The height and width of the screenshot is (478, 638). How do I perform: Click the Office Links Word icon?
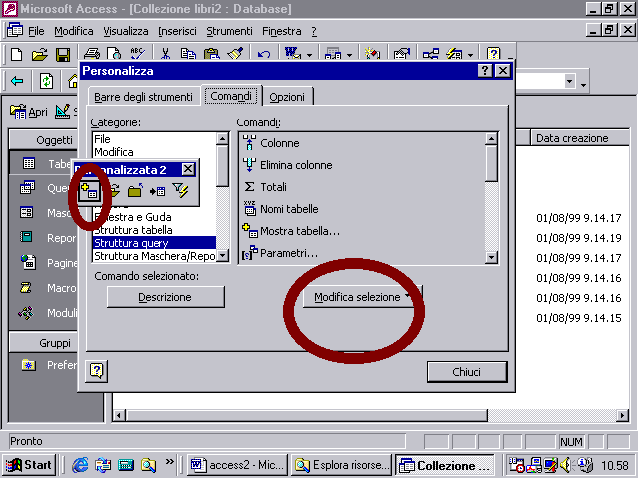coord(293,53)
